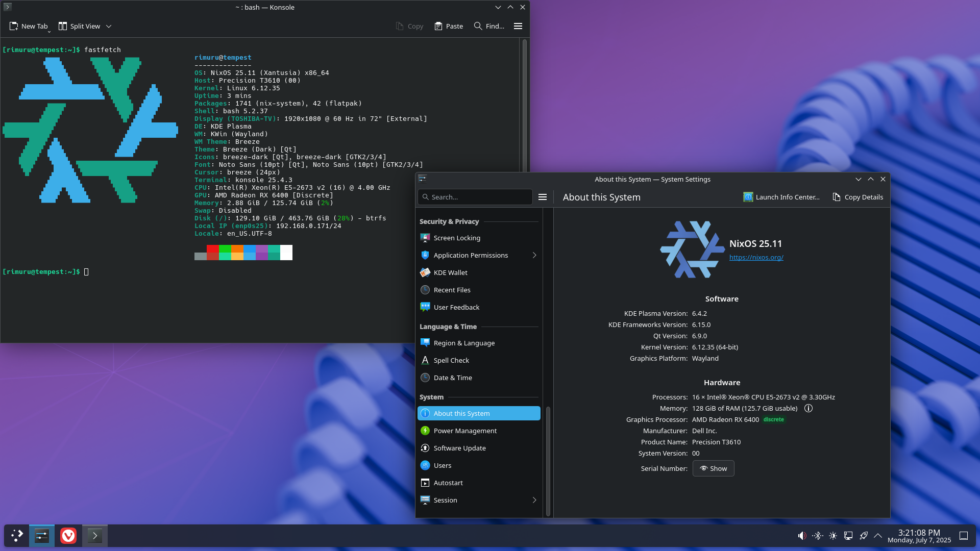This screenshot has width=980, height=551.
Task: Click the Konsole window terminal icon in the title bar
Action: point(7,7)
